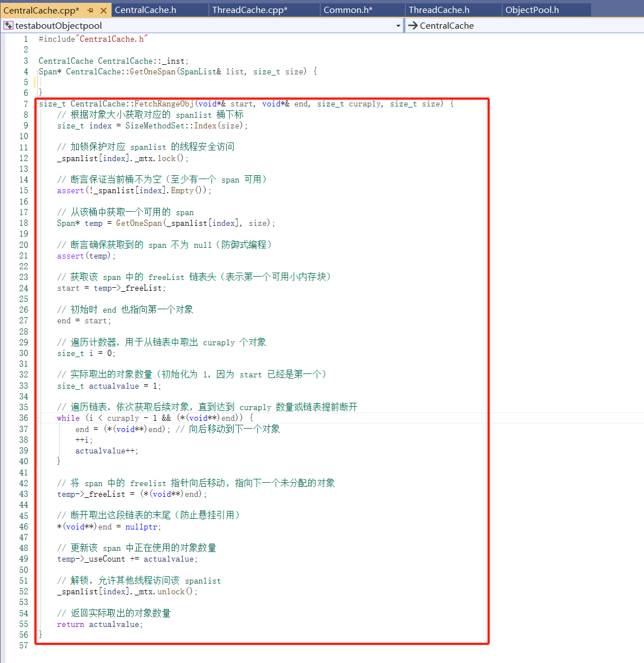Open the CentralCache scope dropdown
The height and width of the screenshot is (663, 644).
click(x=525, y=26)
